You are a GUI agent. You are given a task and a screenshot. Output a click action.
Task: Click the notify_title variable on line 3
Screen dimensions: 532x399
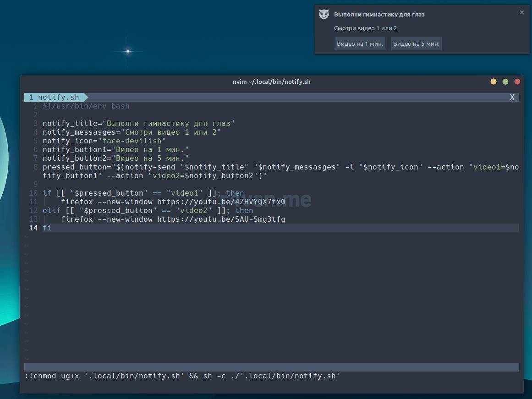tap(70, 124)
